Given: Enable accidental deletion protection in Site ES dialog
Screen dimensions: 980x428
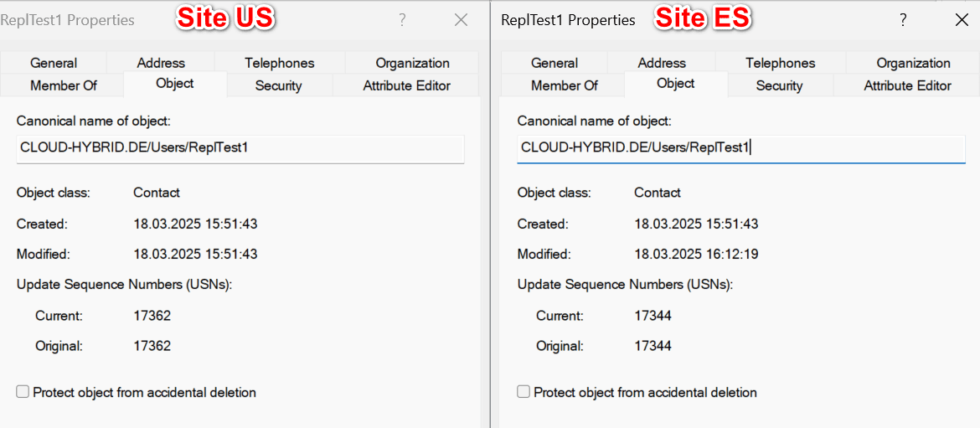Looking at the screenshot, I should point(524,392).
